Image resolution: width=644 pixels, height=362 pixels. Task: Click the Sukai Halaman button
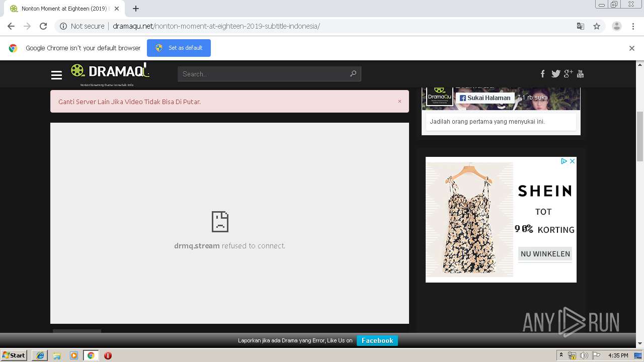pyautogui.click(x=486, y=98)
